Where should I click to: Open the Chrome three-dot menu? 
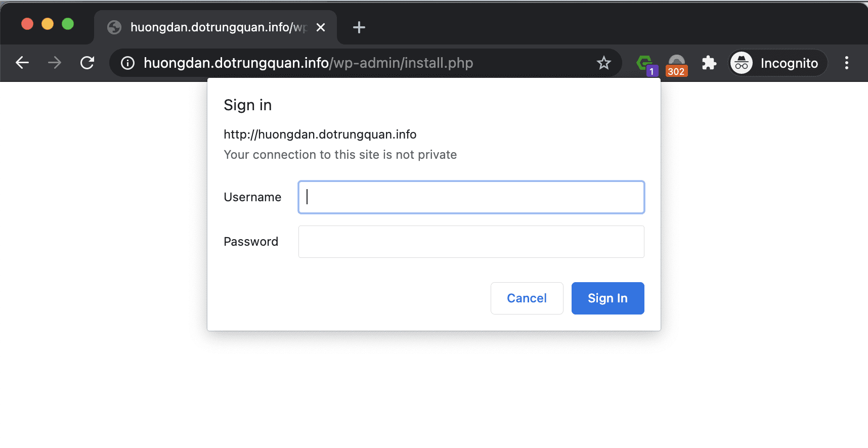coord(846,63)
